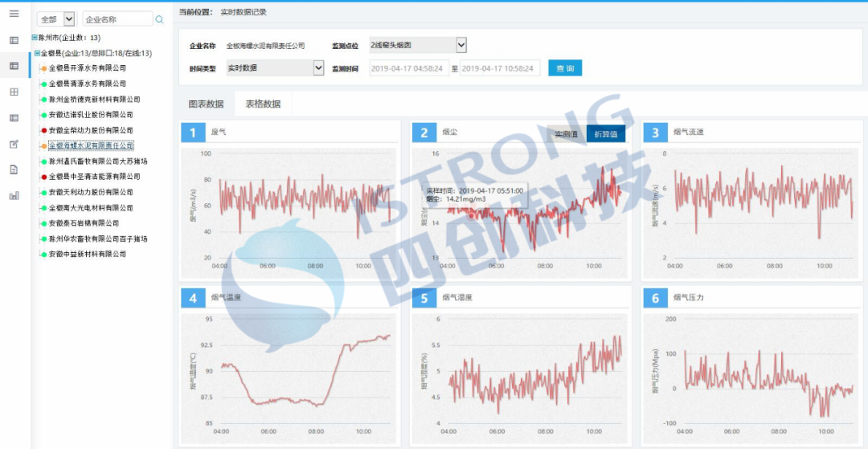Select 安徽达诺乳业股份有限公司 in the tree

pos(91,115)
